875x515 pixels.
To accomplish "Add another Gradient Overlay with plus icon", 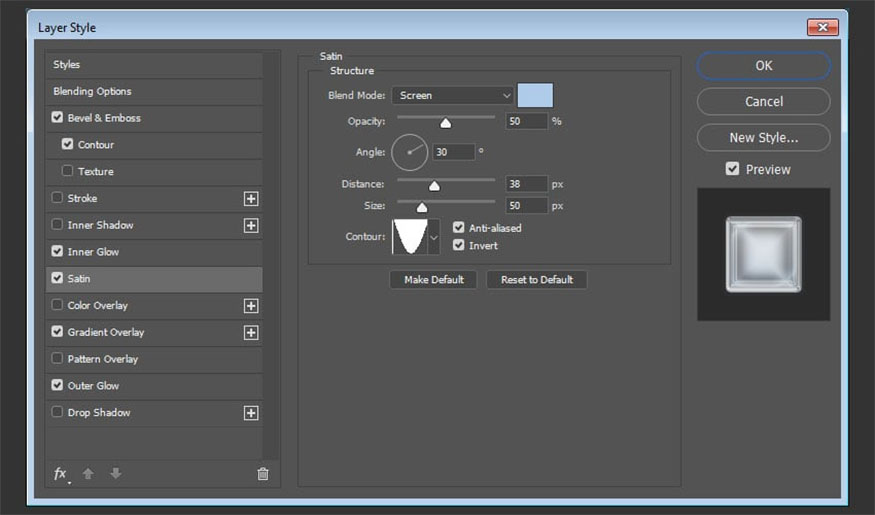I will coord(251,333).
